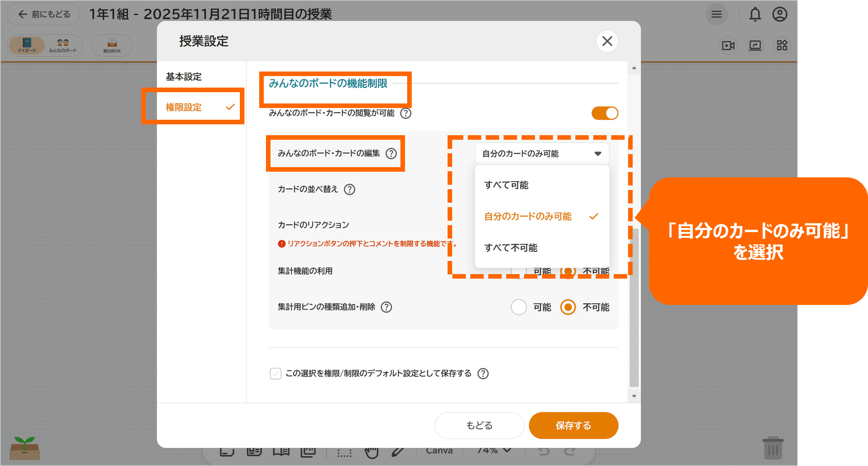This screenshot has width=868, height=466.
Task: Click help icon beside カードの並べ替え
Action: pos(349,189)
